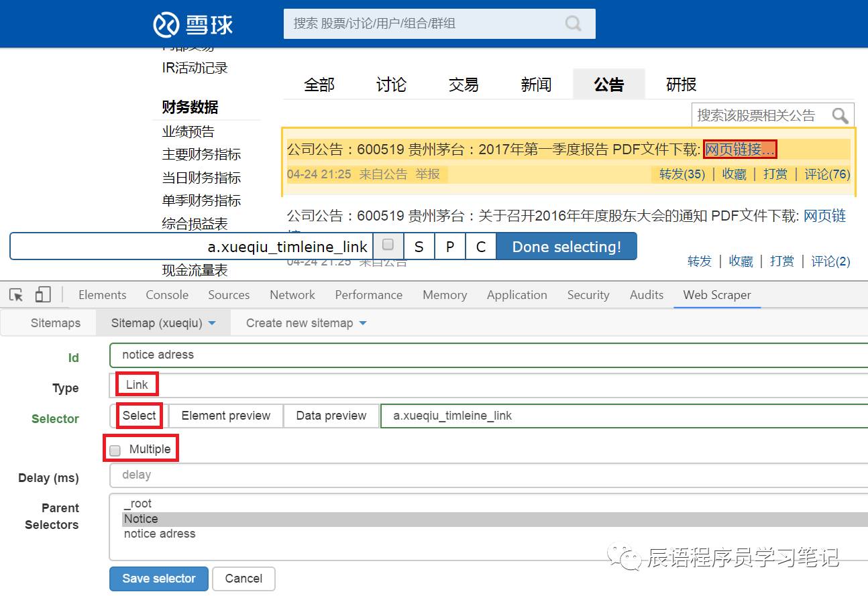This screenshot has height=596, width=868.
Task: Open the DevTools Network tab
Action: coord(292,295)
